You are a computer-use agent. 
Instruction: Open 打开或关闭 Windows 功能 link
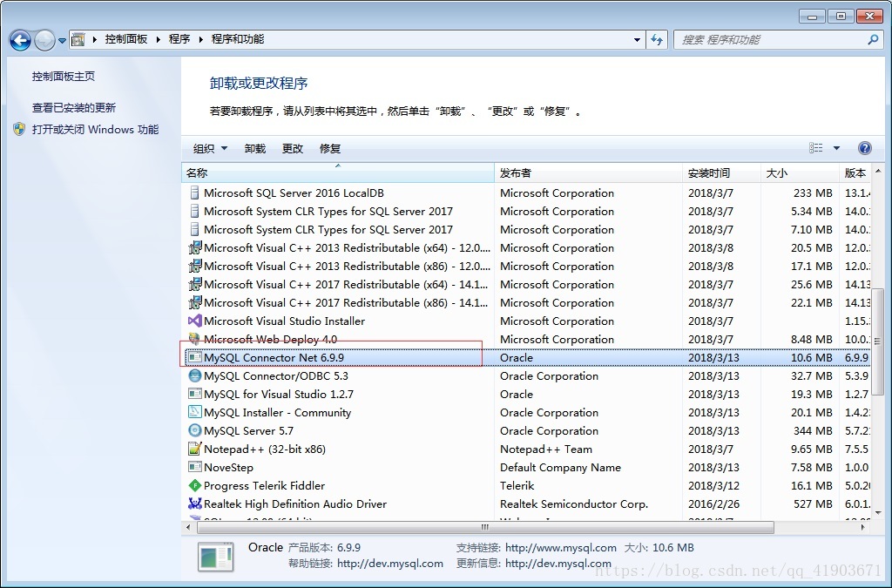(x=95, y=129)
